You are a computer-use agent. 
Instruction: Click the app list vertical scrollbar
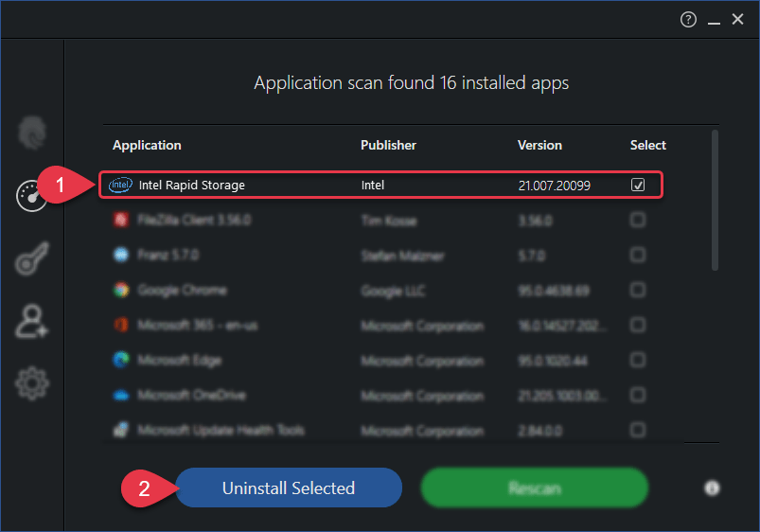[715, 200]
